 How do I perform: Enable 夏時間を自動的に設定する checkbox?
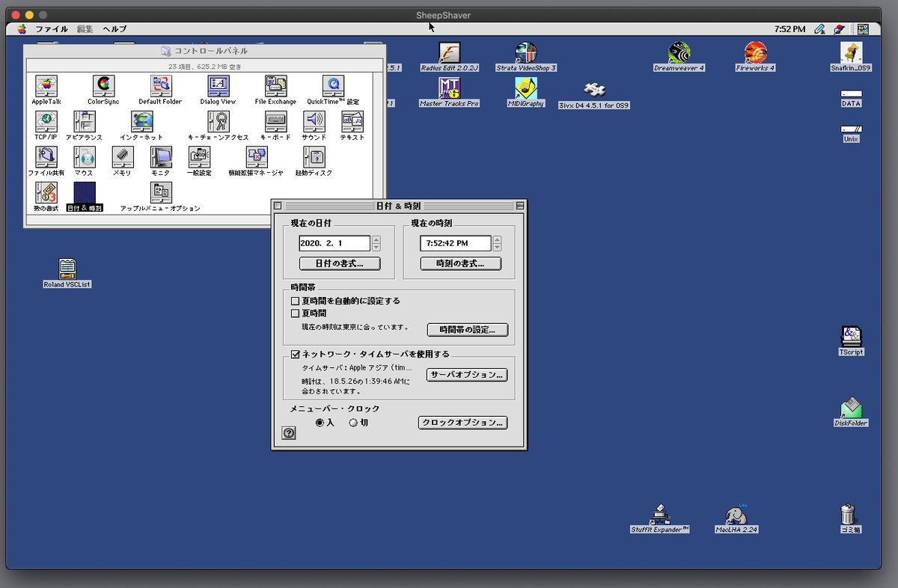295,301
